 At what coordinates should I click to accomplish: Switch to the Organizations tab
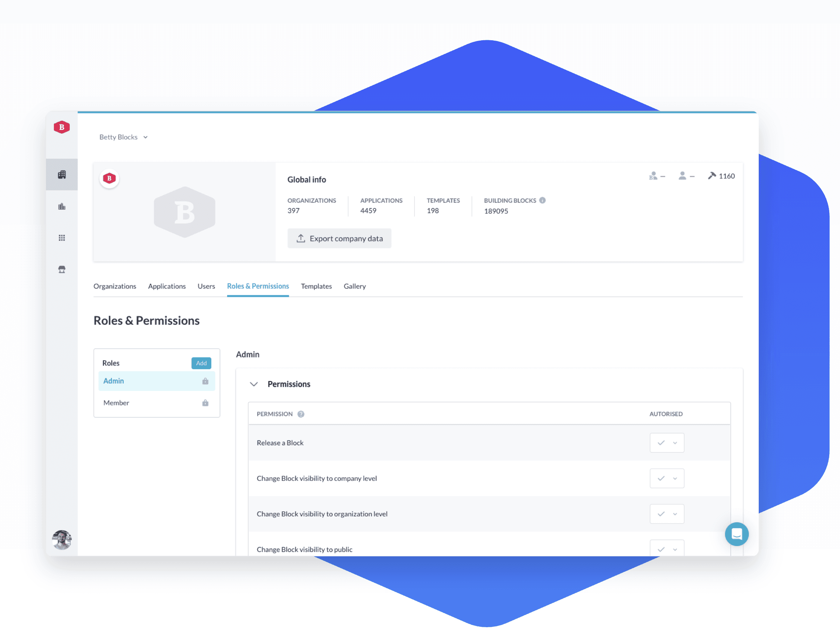pos(115,286)
